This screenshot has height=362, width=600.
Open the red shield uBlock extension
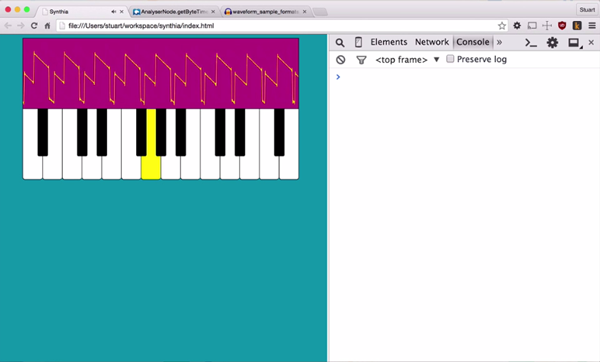562,26
